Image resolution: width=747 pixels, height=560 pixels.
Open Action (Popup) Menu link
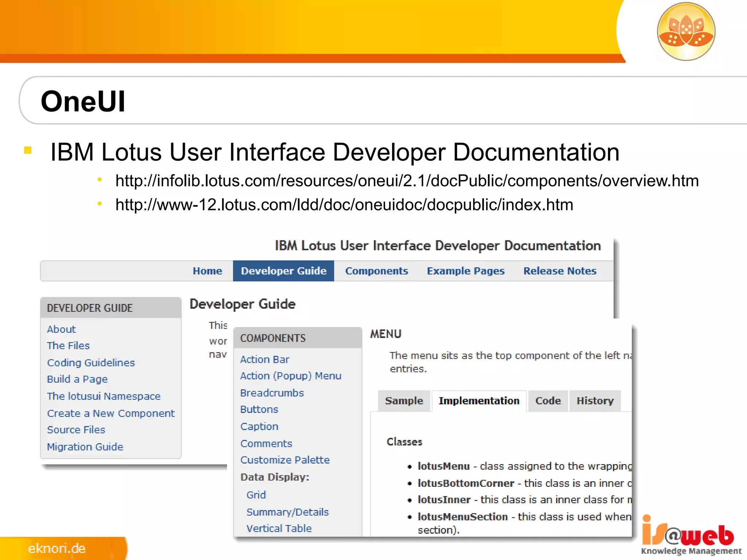pos(291,376)
